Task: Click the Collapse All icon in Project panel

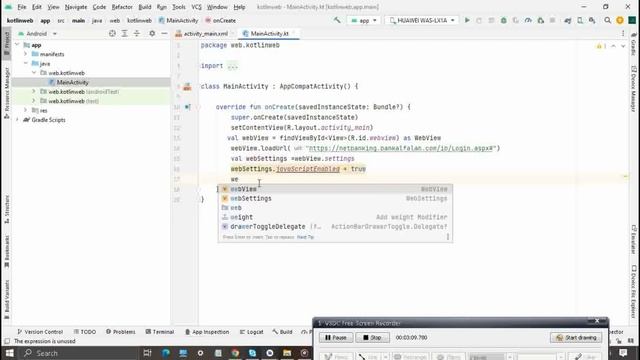Action: point(137,33)
